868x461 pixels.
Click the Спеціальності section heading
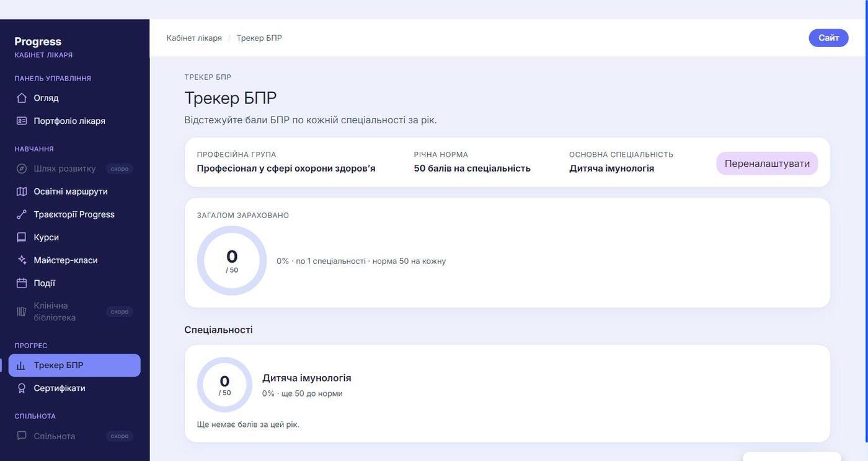218,330
